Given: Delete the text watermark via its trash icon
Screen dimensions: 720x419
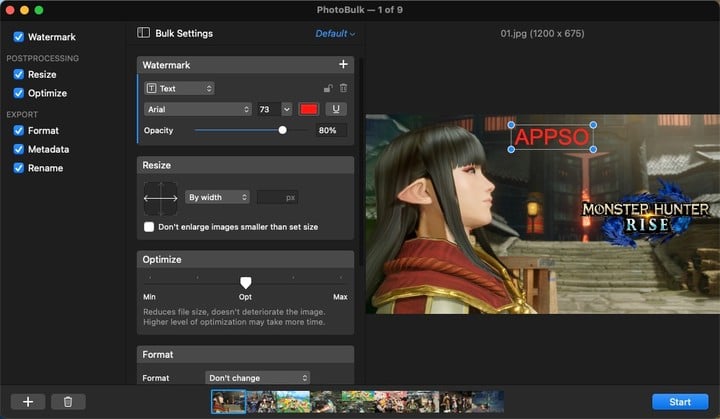Looking at the screenshot, I should click(343, 88).
